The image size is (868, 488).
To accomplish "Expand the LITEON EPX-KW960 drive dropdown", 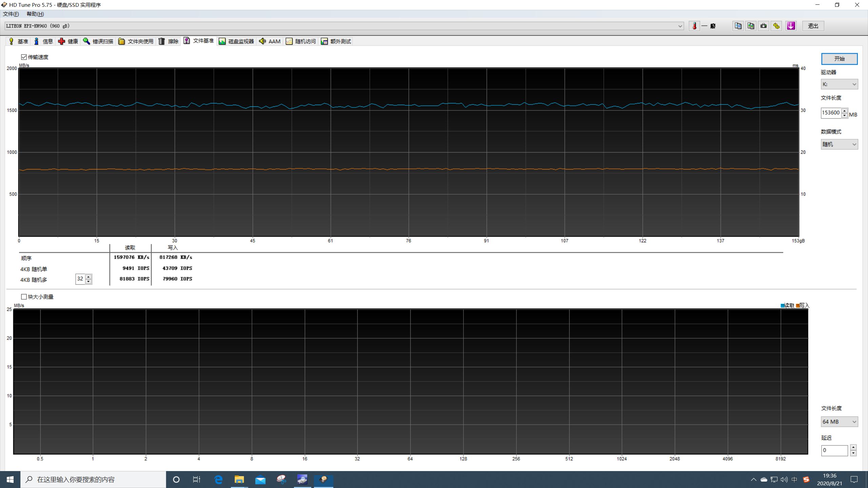I will [x=680, y=26].
